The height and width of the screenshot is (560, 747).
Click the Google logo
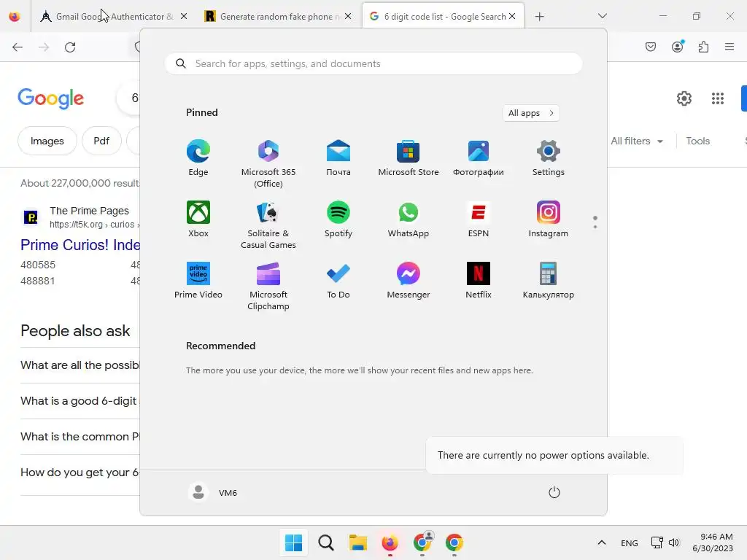(x=51, y=98)
